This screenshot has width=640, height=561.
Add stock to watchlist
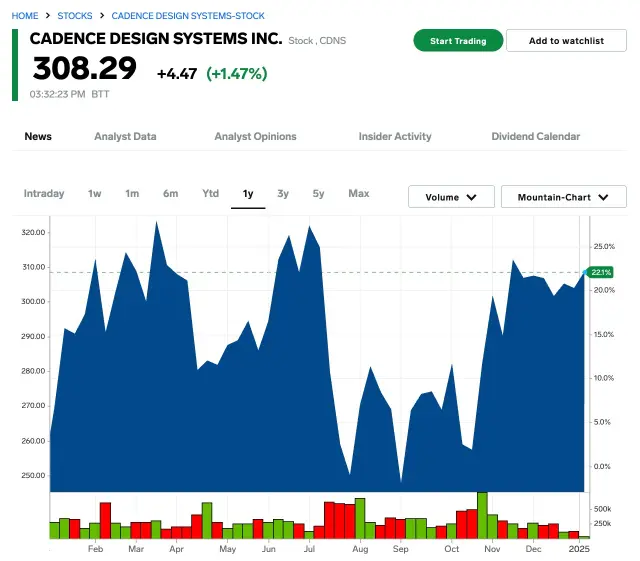pyautogui.click(x=566, y=41)
